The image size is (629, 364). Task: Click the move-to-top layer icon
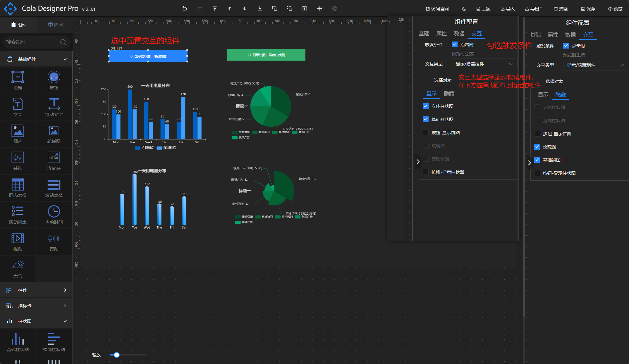click(x=215, y=8)
